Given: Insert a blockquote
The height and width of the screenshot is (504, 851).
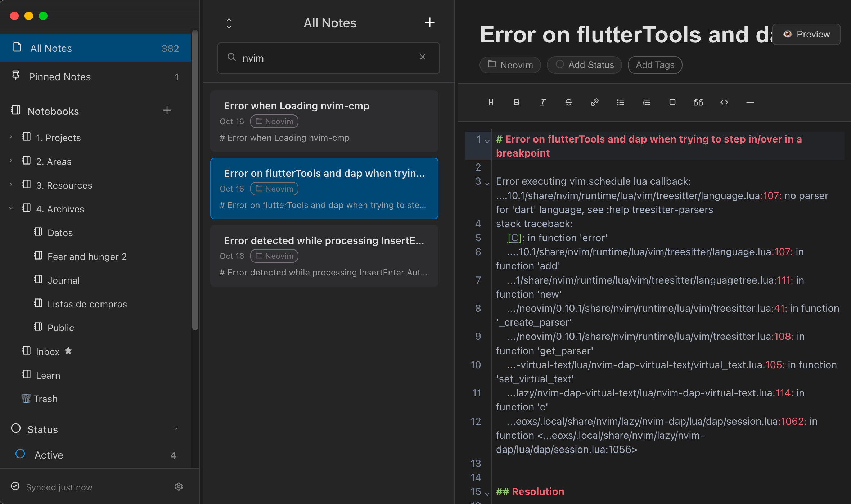Looking at the screenshot, I should (698, 103).
